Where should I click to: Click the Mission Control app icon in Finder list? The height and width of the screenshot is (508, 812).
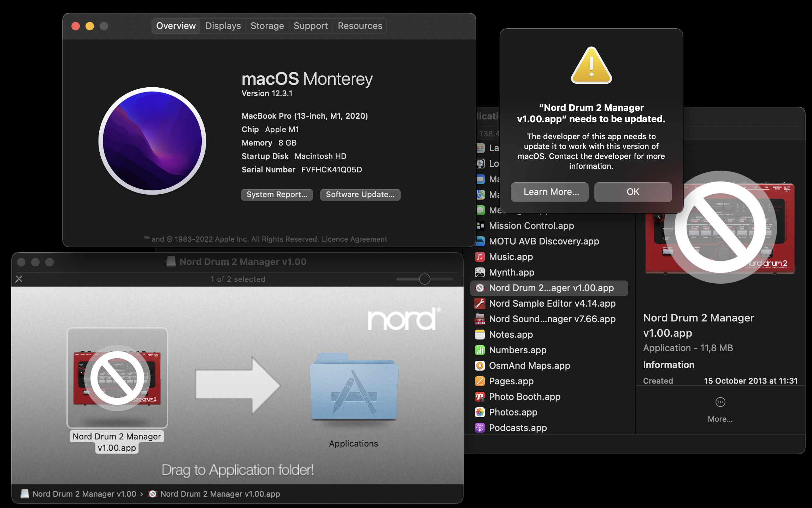click(480, 226)
